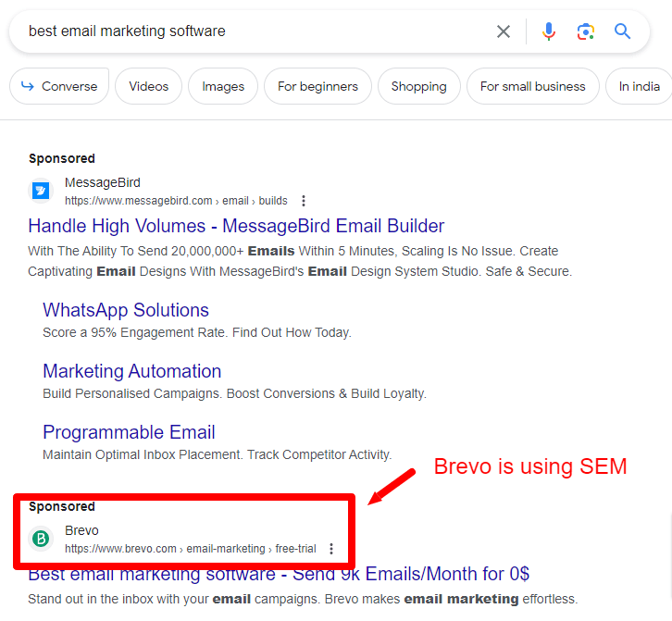Switch to Images results filter
672x621 pixels.
click(x=223, y=86)
